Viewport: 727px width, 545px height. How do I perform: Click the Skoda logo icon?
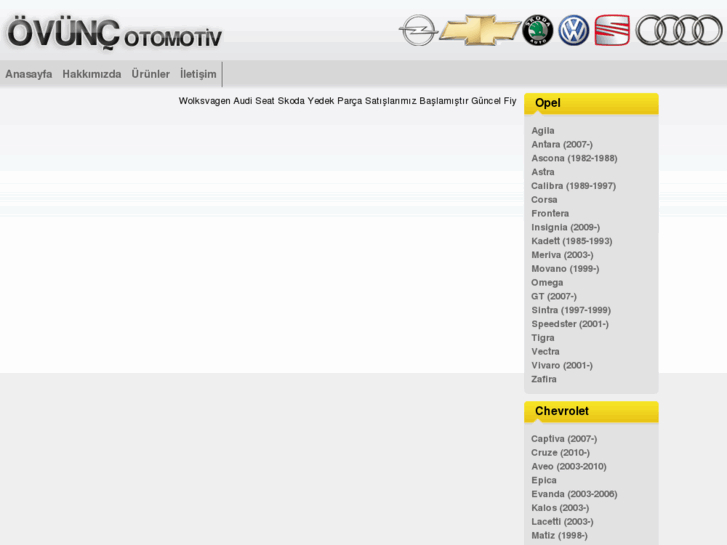point(538,31)
